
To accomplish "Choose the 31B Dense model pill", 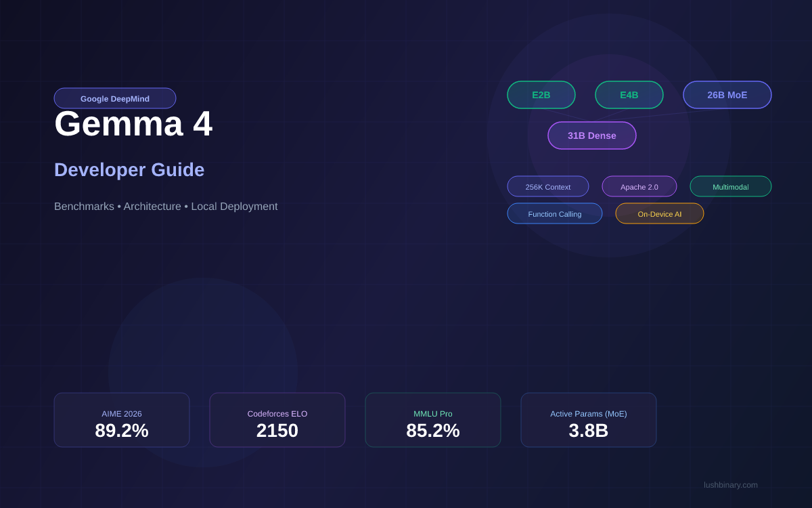I will (x=592, y=135).
